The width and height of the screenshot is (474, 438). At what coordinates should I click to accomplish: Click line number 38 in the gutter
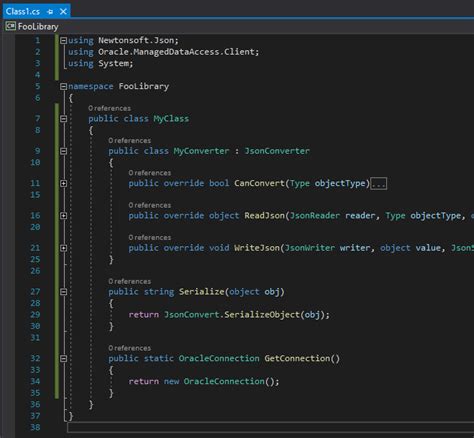click(x=35, y=427)
